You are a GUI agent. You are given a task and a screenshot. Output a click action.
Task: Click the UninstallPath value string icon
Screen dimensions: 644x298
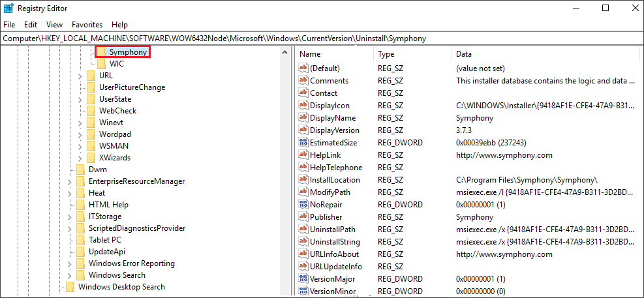pyautogui.click(x=303, y=229)
